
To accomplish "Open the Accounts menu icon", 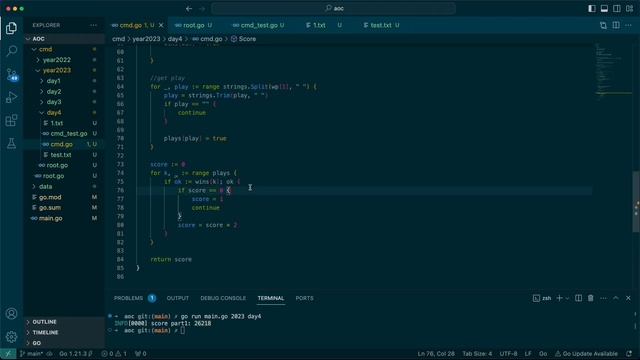I will 11,313.
